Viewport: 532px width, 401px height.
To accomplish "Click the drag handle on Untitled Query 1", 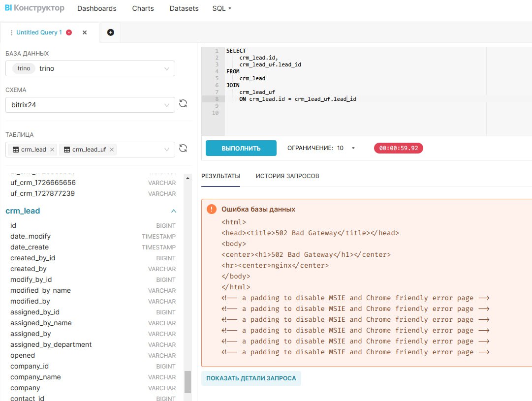I will pos(11,32).
